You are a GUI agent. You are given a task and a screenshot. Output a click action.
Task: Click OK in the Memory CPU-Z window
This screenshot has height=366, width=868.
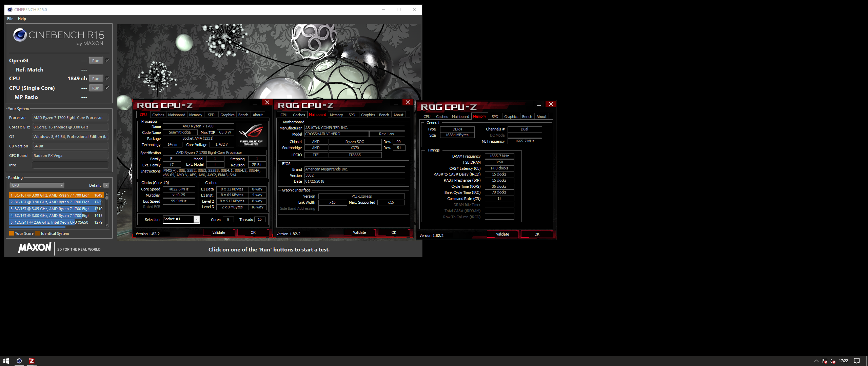point(537,234)
